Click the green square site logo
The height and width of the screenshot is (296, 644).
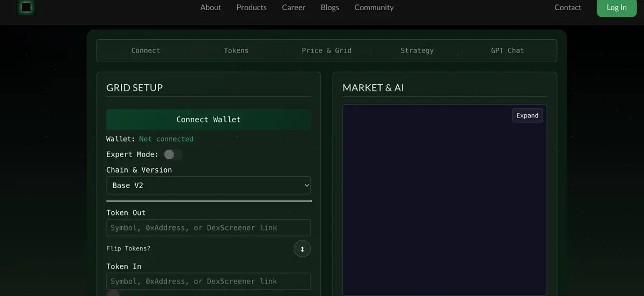(26, 7)
